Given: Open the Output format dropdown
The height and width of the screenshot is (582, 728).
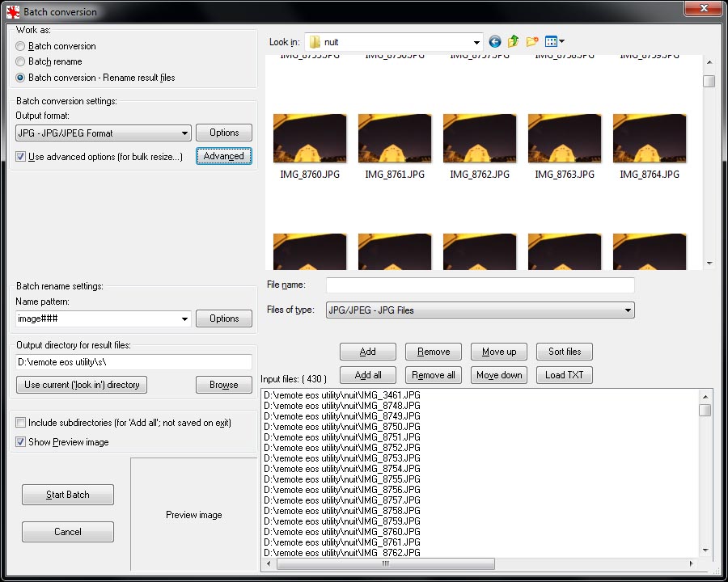Looking at the screenshot, I should coord(184,133).
